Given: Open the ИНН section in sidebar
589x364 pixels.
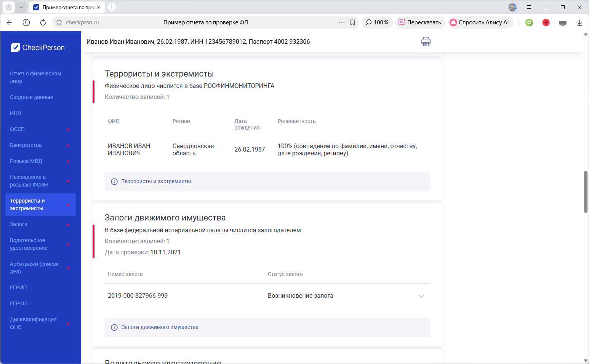Looking at the screenshot, I should pyautogui.click(x=16, y=113).
